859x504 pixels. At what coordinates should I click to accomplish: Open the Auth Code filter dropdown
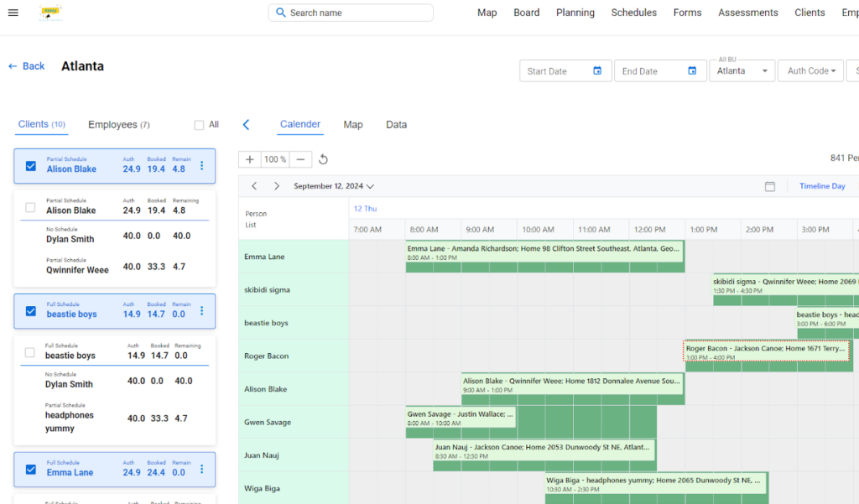click(810, 70)
